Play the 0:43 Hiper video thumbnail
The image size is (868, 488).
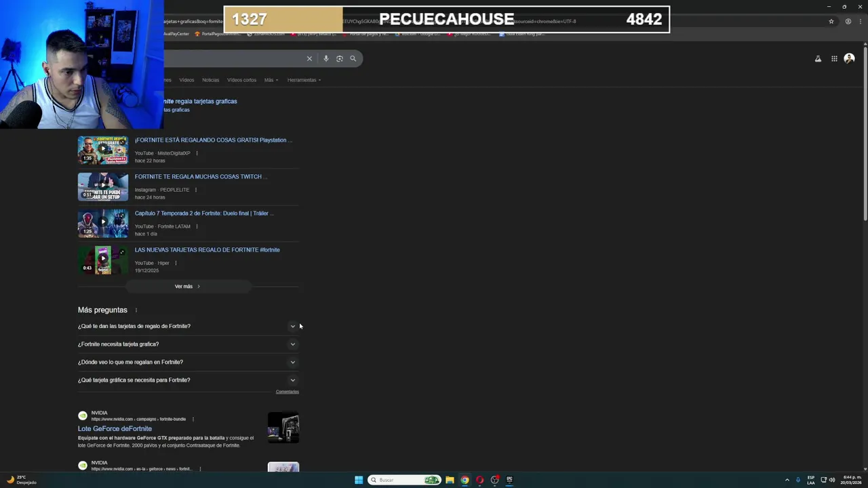(x=103, y=260)
